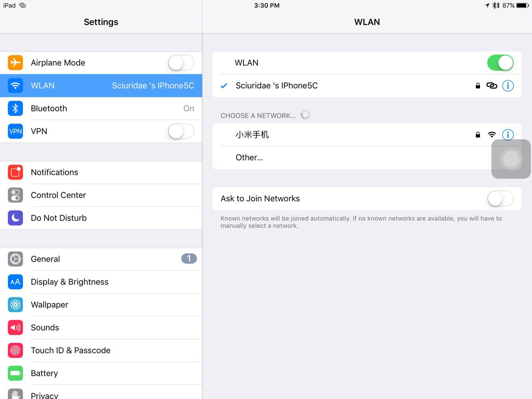The height and width of the screenshot is (399, 532).
Task: Open Sounds settings
Action: [x=101, y=328]
